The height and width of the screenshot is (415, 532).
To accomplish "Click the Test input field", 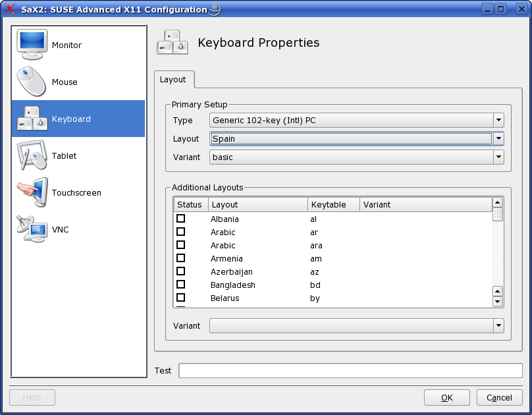I will tap(350, 371).
